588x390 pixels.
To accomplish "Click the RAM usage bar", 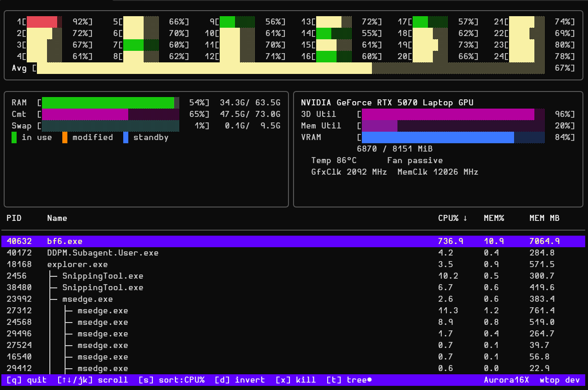I will point(111,103).
